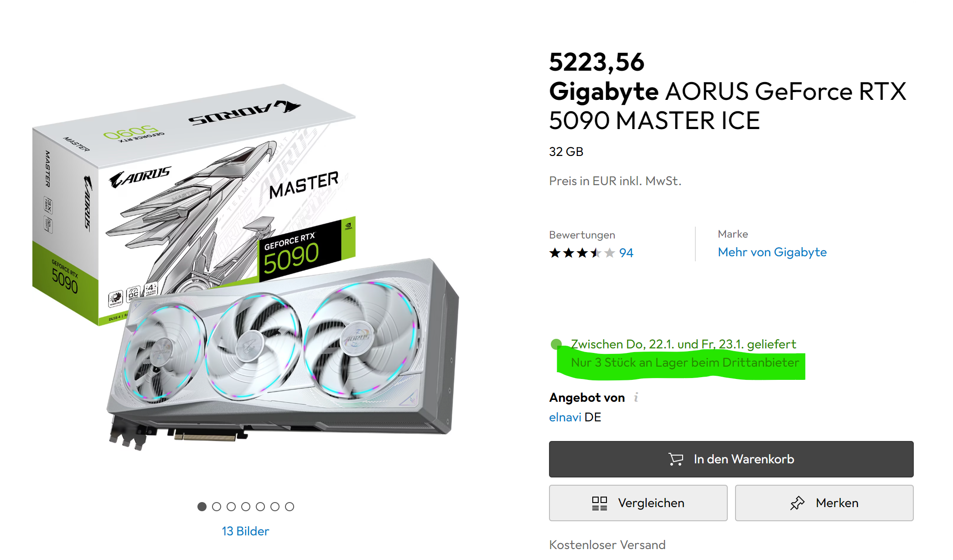This screenshot has width=953, height=560.
Task: Open the 94 reviews count link
Action: click(x=626, y=253)
